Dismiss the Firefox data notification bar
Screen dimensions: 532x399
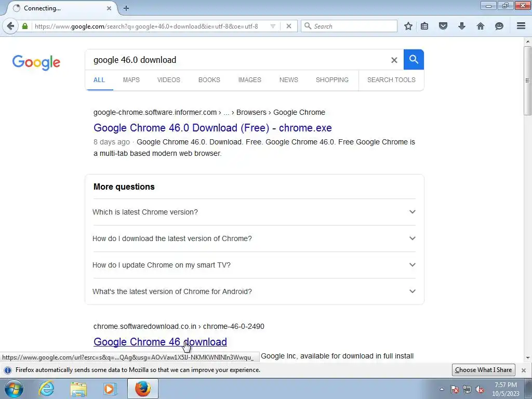[524, 370]
